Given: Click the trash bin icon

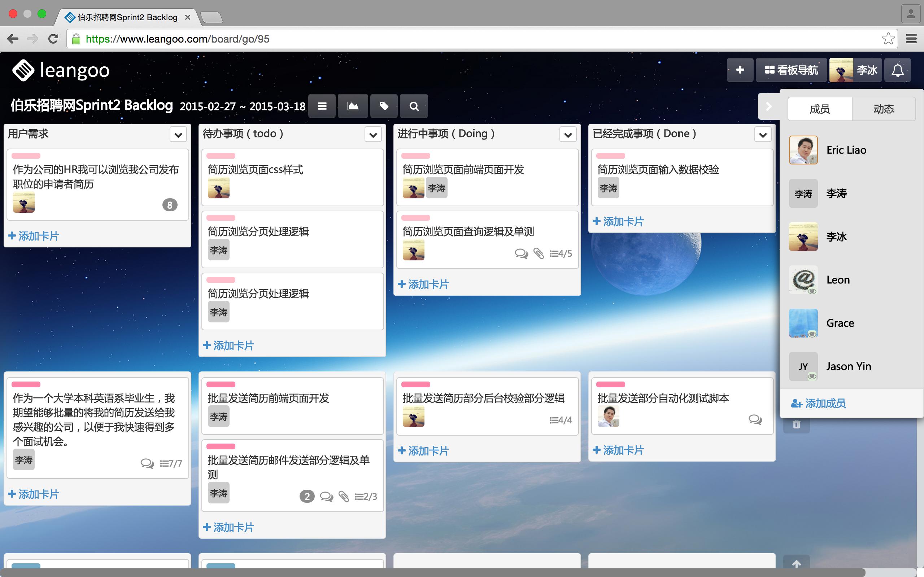Looking at the screenshot, I should tap(796, 424).
